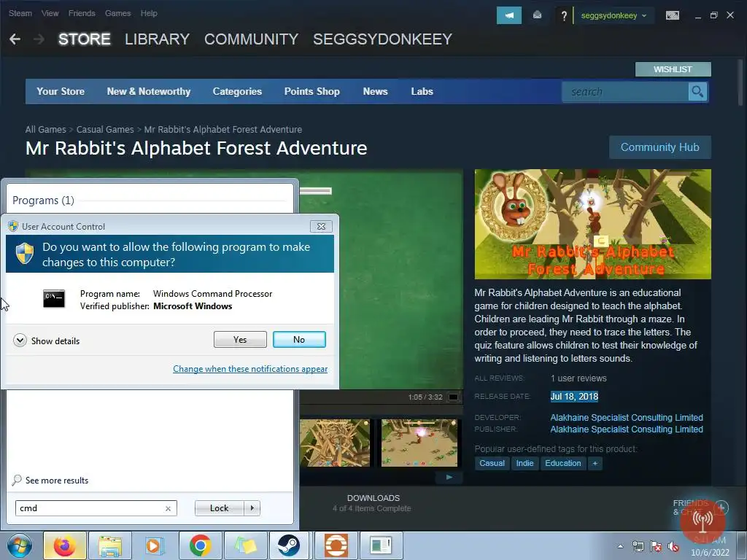747x560 pixels.
Task: Open the Casual Games breadcrumb
Action: 105,130
